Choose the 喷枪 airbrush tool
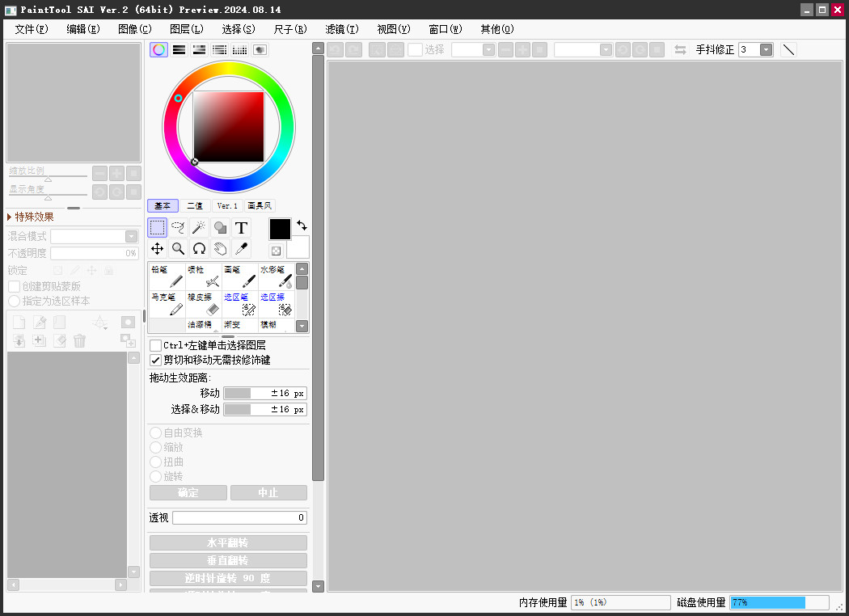Screen dimensions: 849x616 pos(204,276)
